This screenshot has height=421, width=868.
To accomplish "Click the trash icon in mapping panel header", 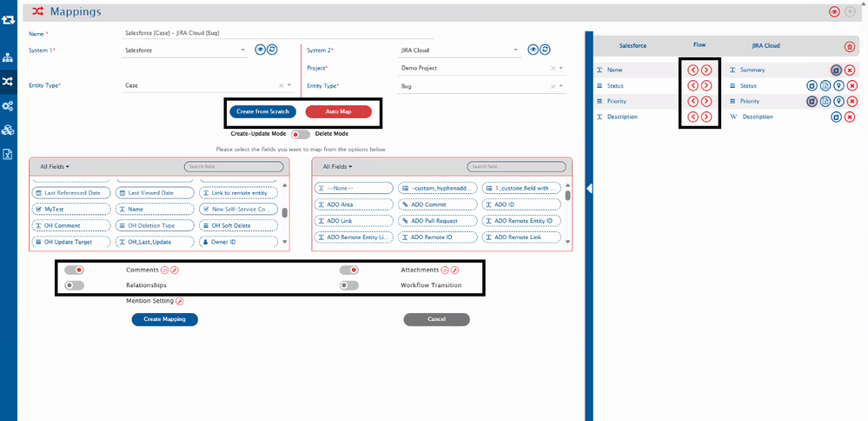I will (850, 46).
